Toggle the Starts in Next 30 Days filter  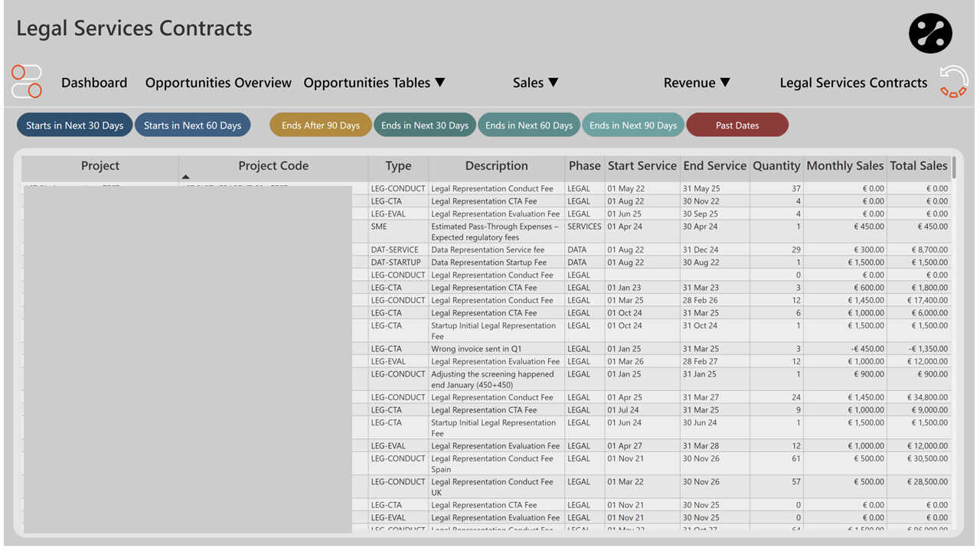click(x=74, y=125)
